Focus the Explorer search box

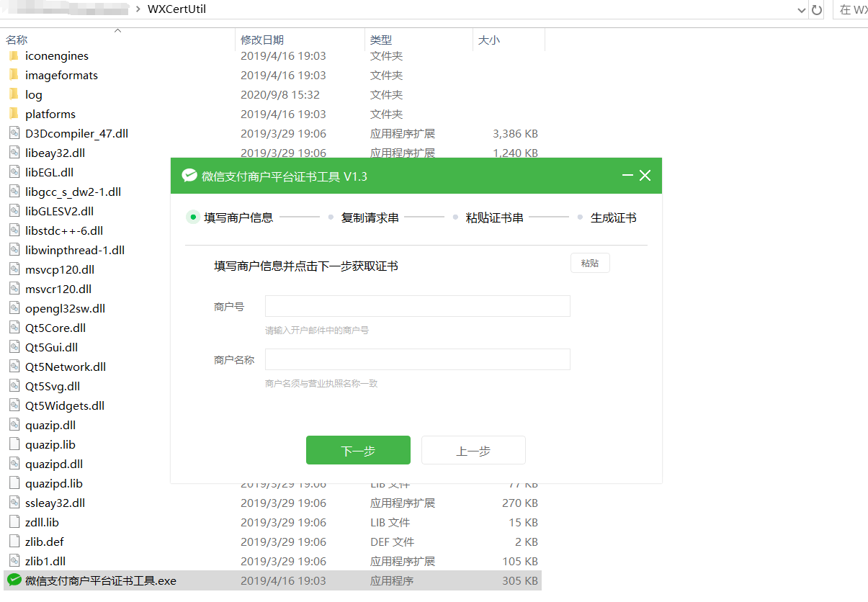(850, 10)
